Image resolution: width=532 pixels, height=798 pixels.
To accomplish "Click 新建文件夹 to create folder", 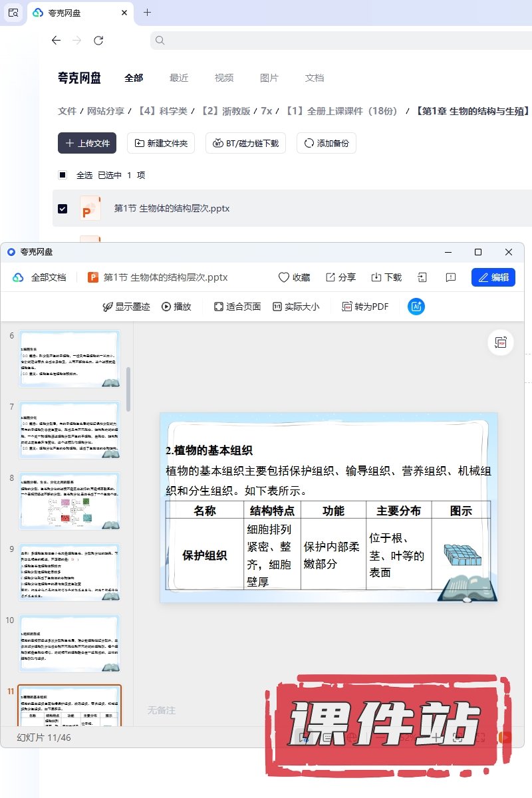I will click(161, 143).
